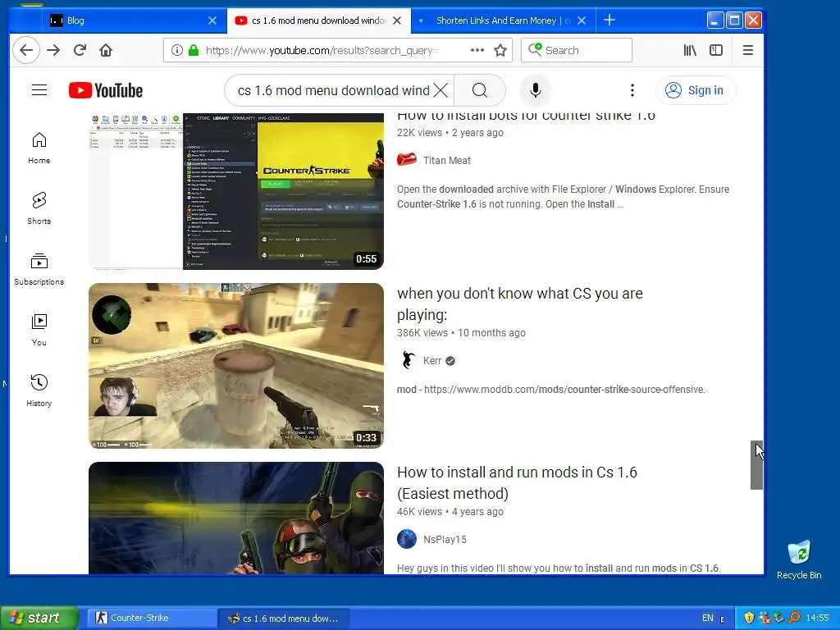Select cs 1.6 mod menu taskbar button
Image resolution: width=840 pixels, height=630 pixels.
click(284, 618)
